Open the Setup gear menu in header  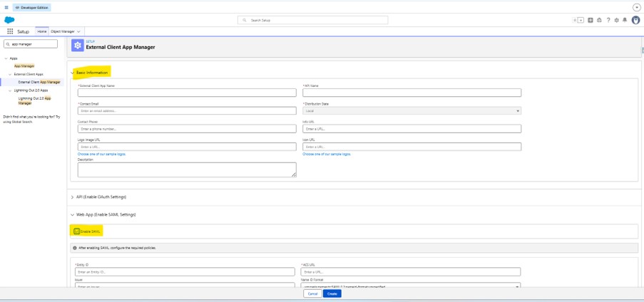pyautogui.click(x=616, y=20)
